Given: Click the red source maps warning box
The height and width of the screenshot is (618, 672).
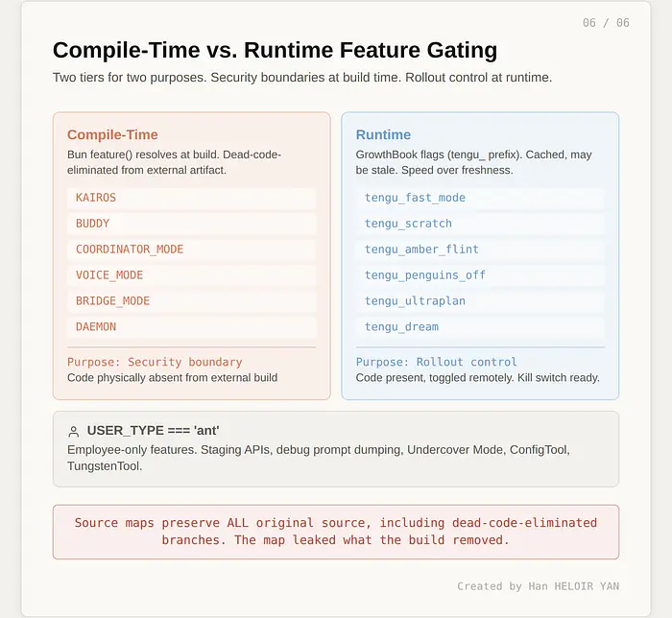Looking at the screenshot, I should [336, 532].
